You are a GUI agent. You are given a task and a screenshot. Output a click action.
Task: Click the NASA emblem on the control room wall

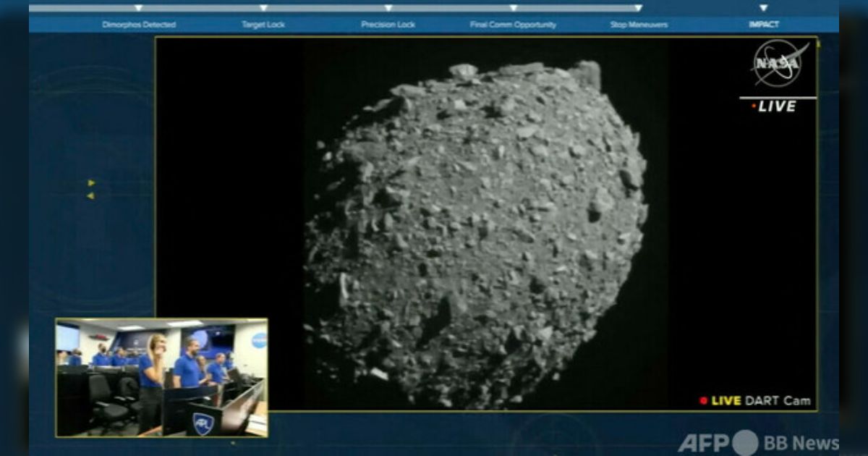pyautogui.click(x=258, y=340)
